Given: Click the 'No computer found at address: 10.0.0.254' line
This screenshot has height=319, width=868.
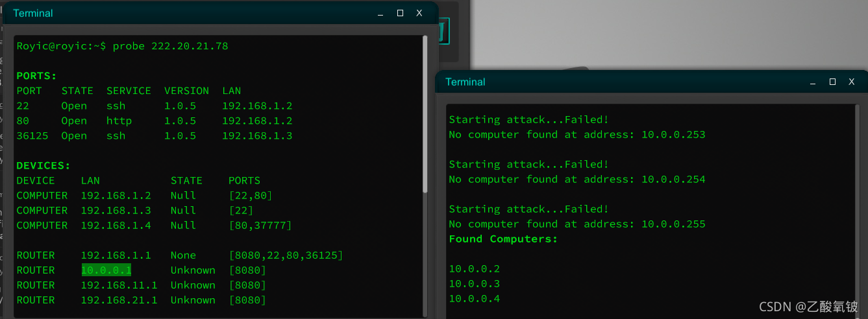Looking at the screenshot, I should pos(577,179).
